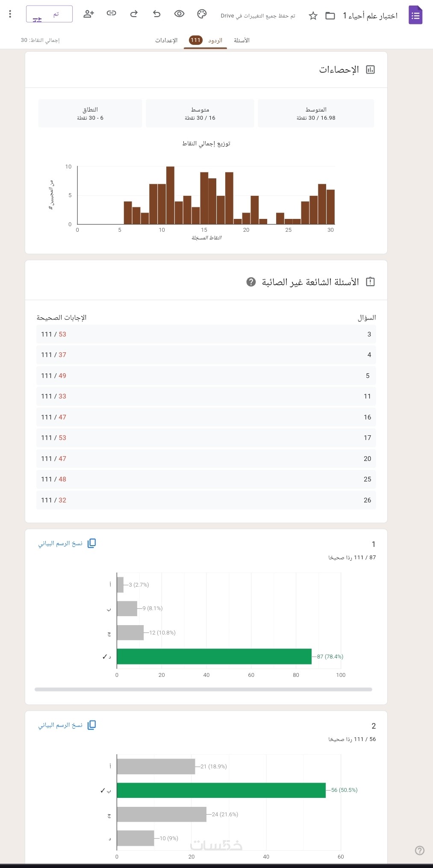Click نسخ الرسم البياني for question 2
Screen dimensions: 433x868
pyautogui.click(x=67, y=725)
